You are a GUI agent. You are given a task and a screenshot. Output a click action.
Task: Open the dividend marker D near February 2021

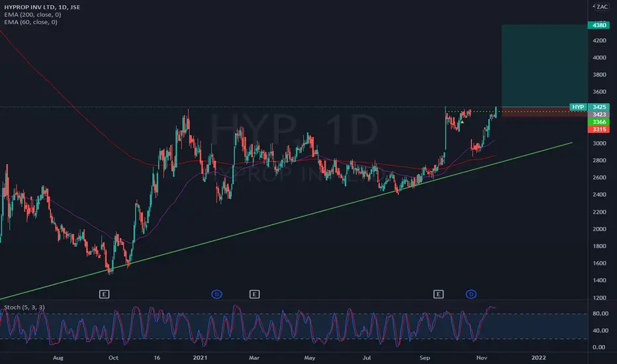pos(217,294)
